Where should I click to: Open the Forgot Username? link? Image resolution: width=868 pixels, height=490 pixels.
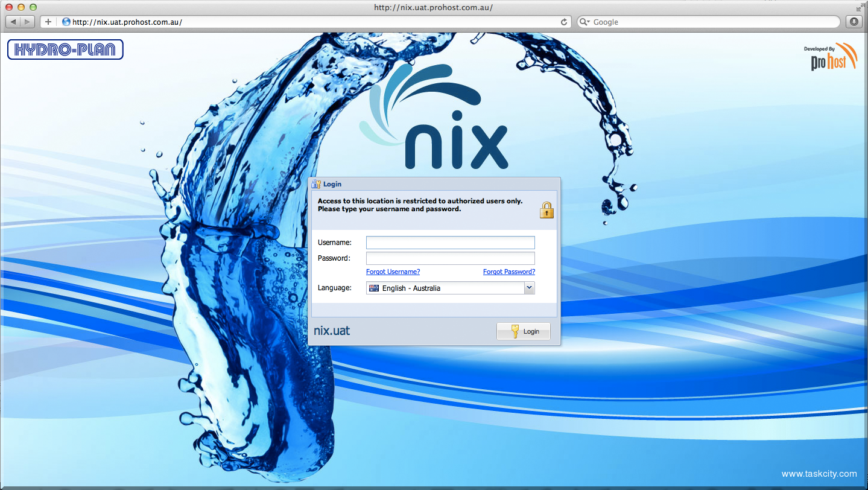[393, 272]
